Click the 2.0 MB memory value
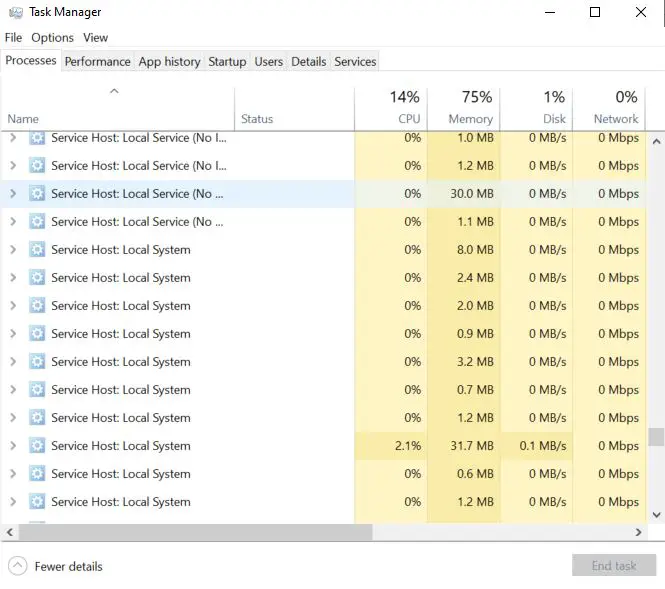 [475, 306]
